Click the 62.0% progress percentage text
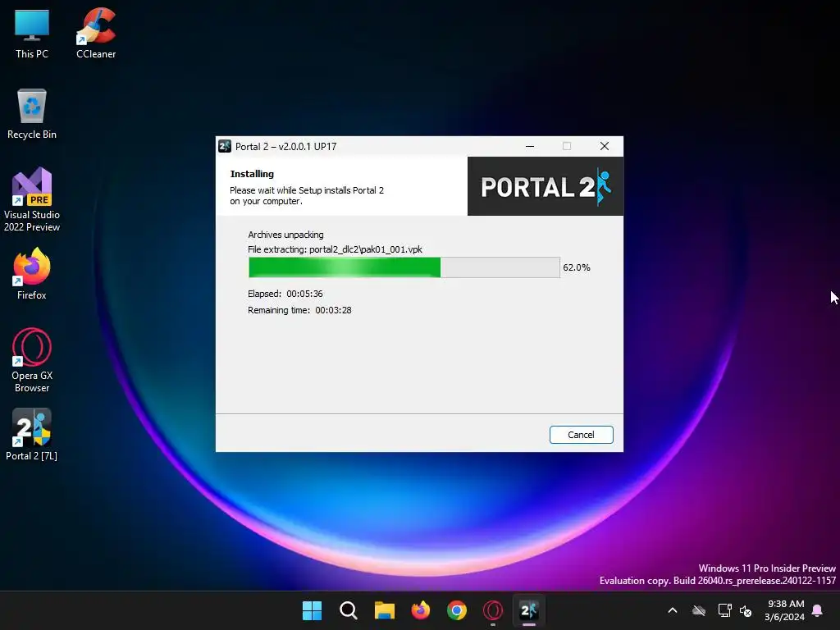 (577, 267)
